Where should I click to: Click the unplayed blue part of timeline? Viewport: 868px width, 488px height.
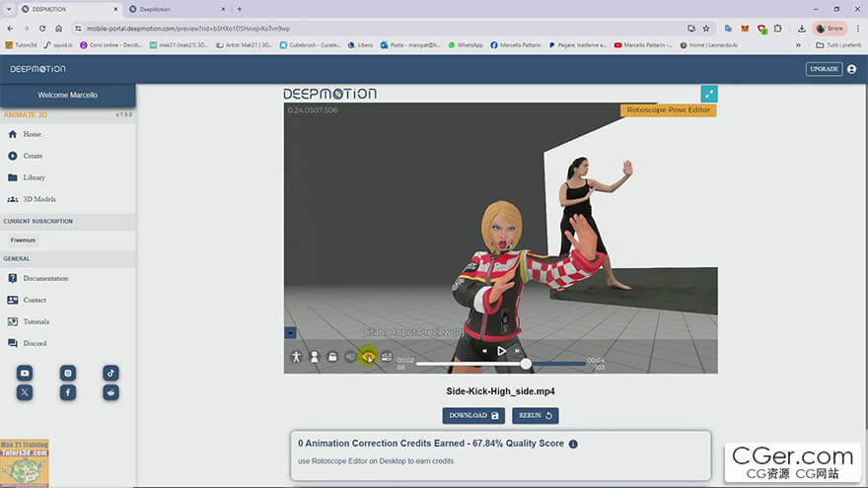pyautogui.click(x=558, y=364)
